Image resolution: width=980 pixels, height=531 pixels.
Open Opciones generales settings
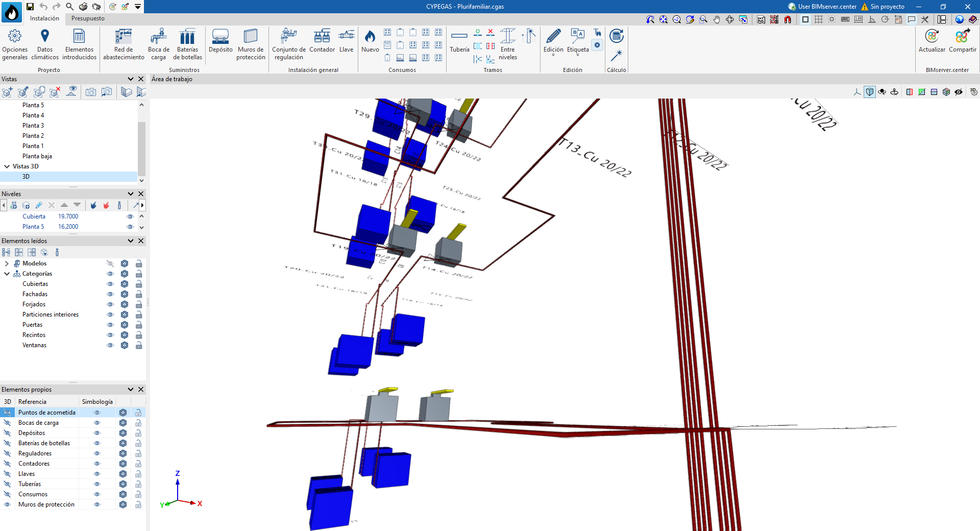15,44
